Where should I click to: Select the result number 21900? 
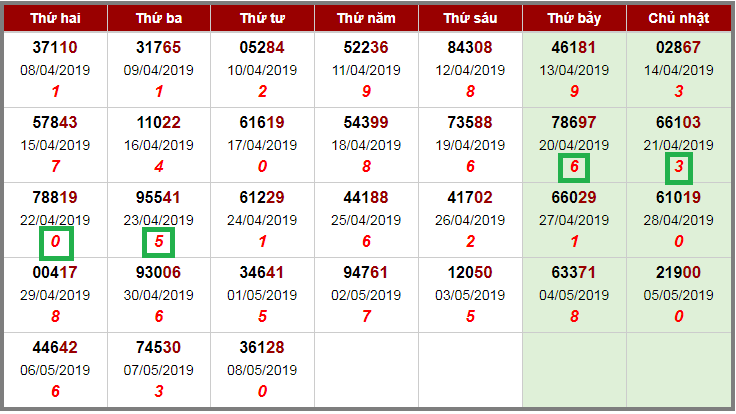coord(678,272)
